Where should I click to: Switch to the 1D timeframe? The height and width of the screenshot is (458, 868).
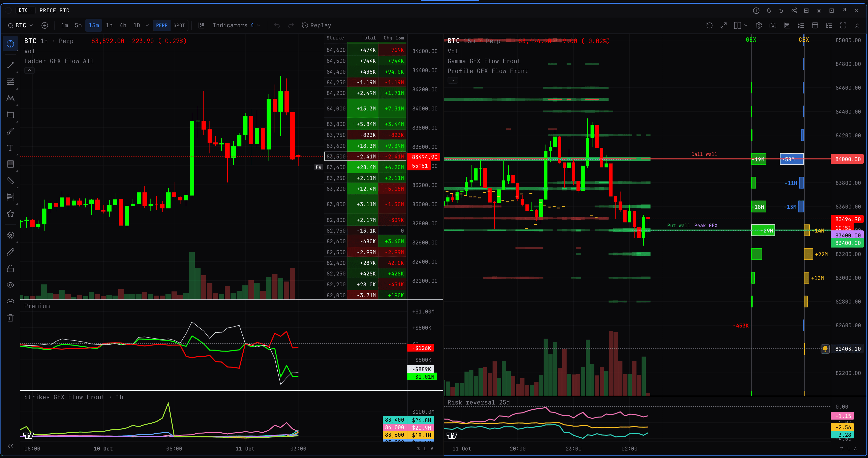pyautogui.click(x=136, y=25)
